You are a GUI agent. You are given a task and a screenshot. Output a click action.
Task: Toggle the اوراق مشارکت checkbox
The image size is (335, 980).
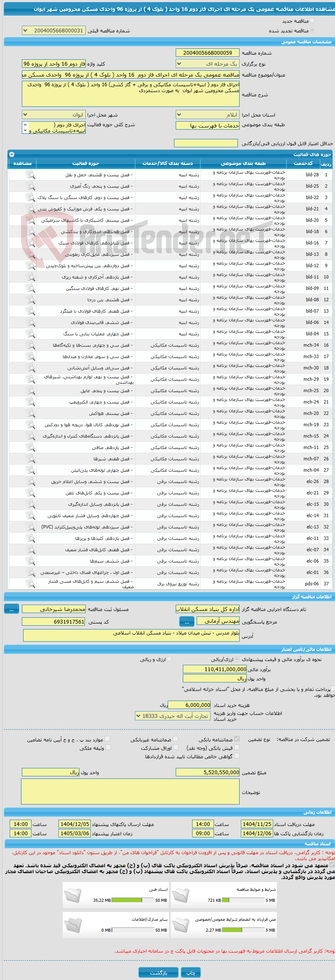176,747
